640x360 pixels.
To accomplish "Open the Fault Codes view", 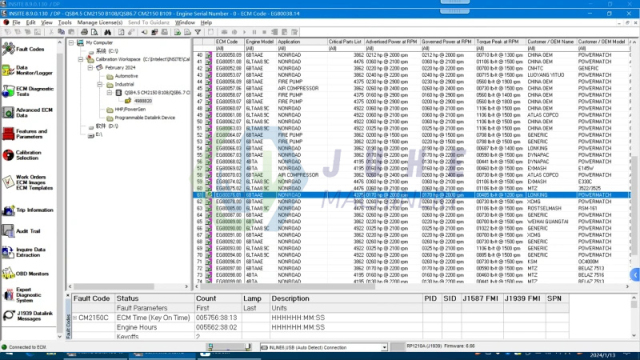I will [23, 49].
